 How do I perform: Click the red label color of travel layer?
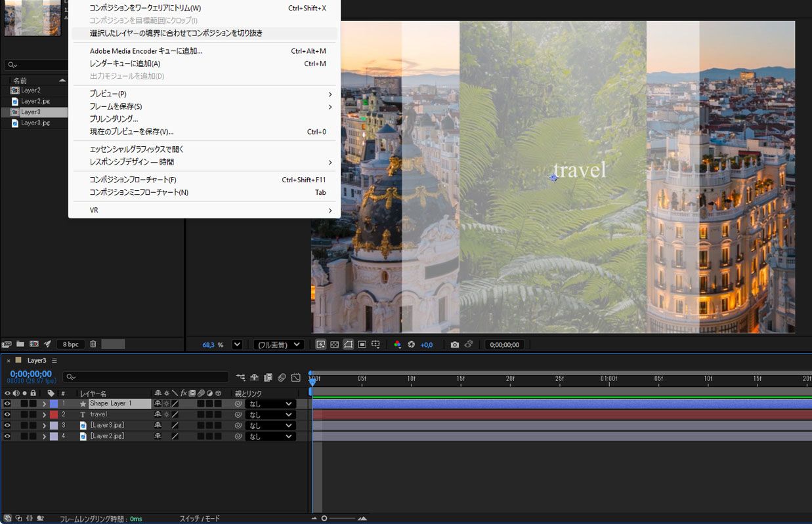(x=54, y=414)
